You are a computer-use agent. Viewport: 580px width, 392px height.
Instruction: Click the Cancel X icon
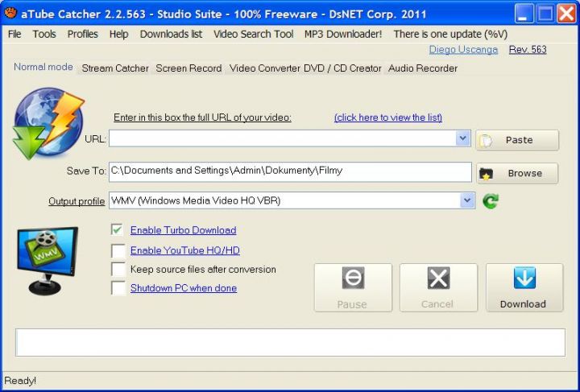click(438, 278)
